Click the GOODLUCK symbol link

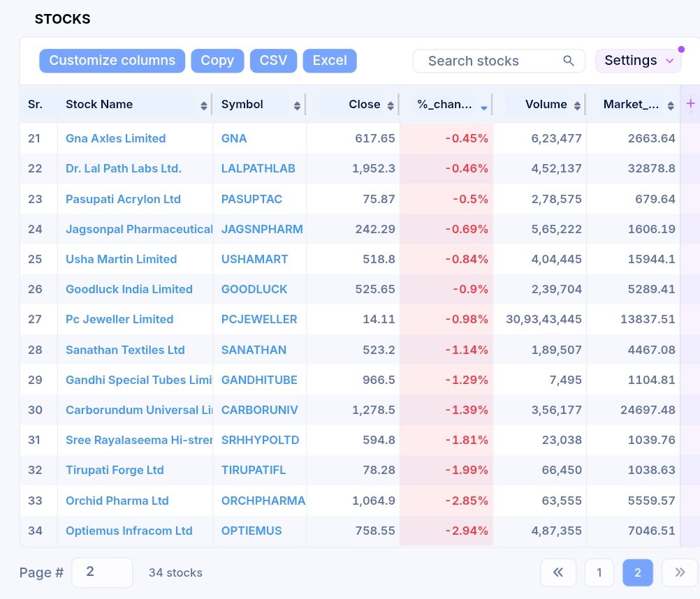tap(254, 289)
